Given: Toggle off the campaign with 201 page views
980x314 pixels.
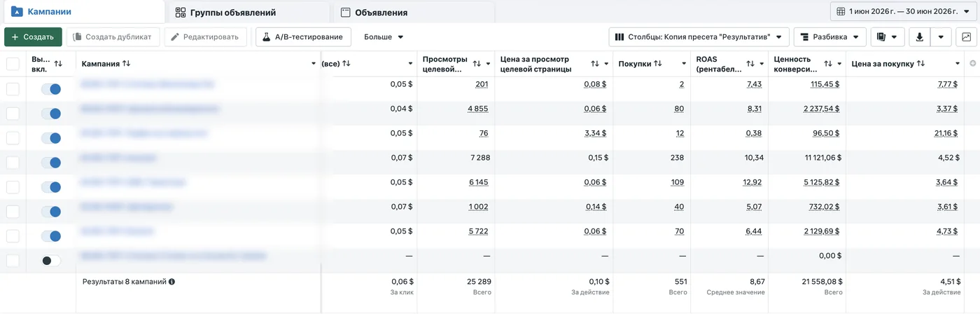Looking at the screenshot, I should [51, 89].
